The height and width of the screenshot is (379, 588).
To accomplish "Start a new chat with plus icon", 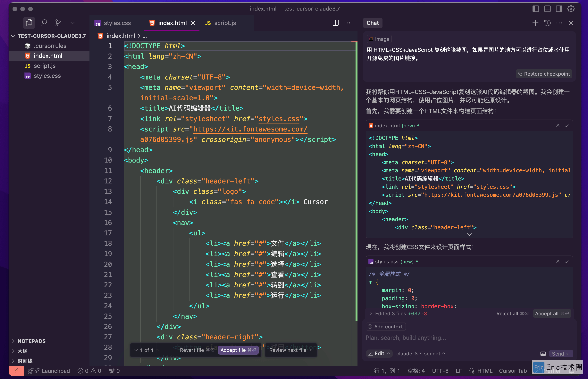I will [x=535, y=23].
